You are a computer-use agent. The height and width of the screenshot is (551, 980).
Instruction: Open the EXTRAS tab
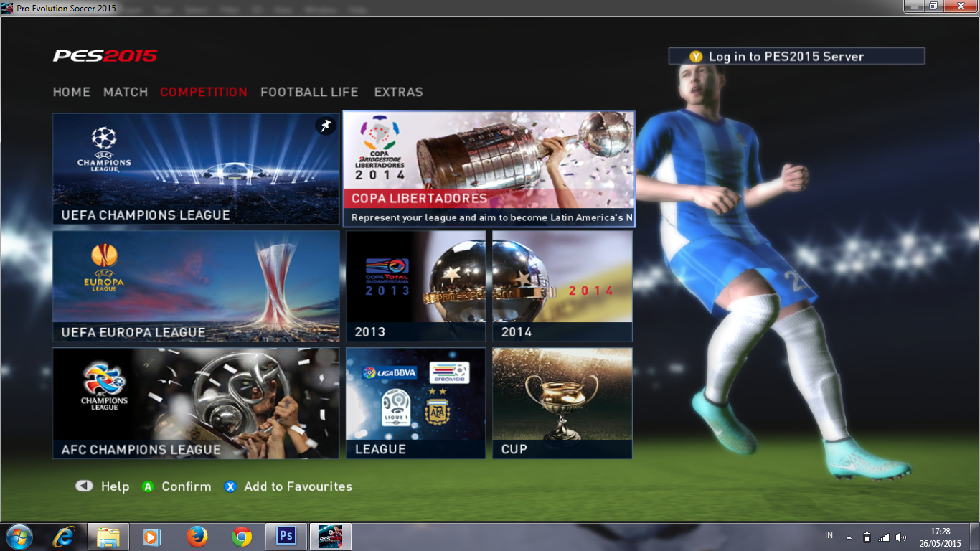[399, 92]
